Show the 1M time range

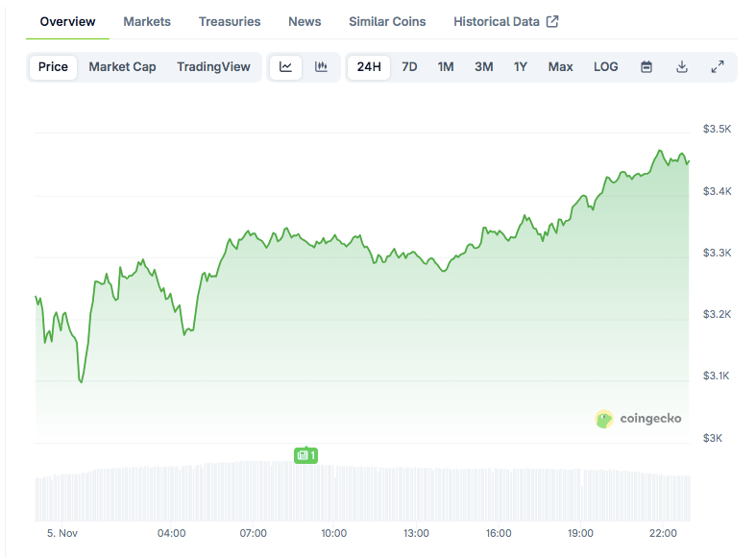pyautogui.click(x=446, y=67)
